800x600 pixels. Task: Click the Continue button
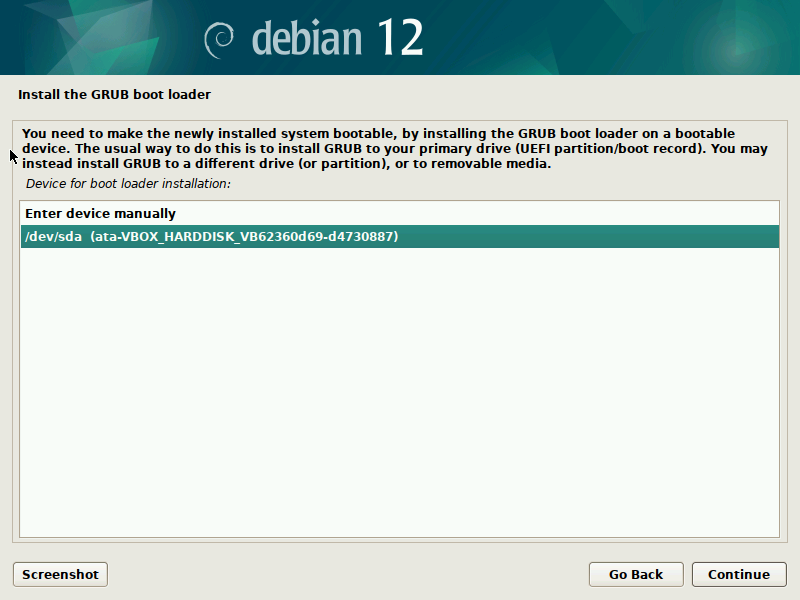click(739, 574)
